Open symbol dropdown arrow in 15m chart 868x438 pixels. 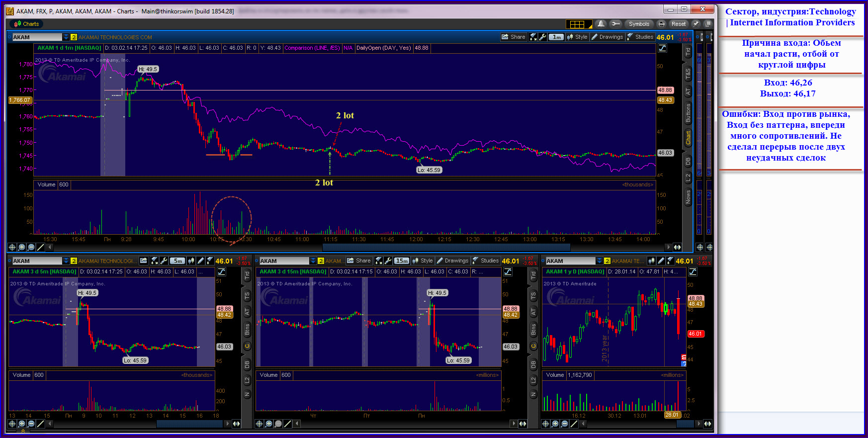tap(313, 261)
